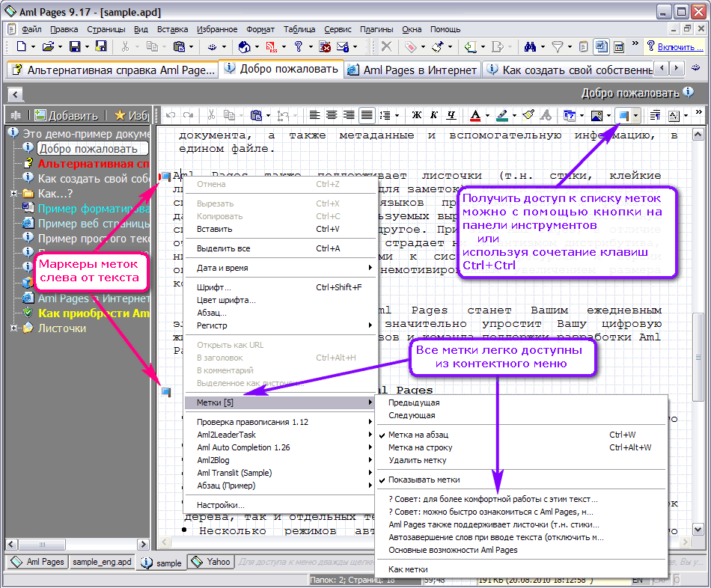This screenshot has height=588, width=711.
Task: Click the New document icon
Action: pos(21,46)
